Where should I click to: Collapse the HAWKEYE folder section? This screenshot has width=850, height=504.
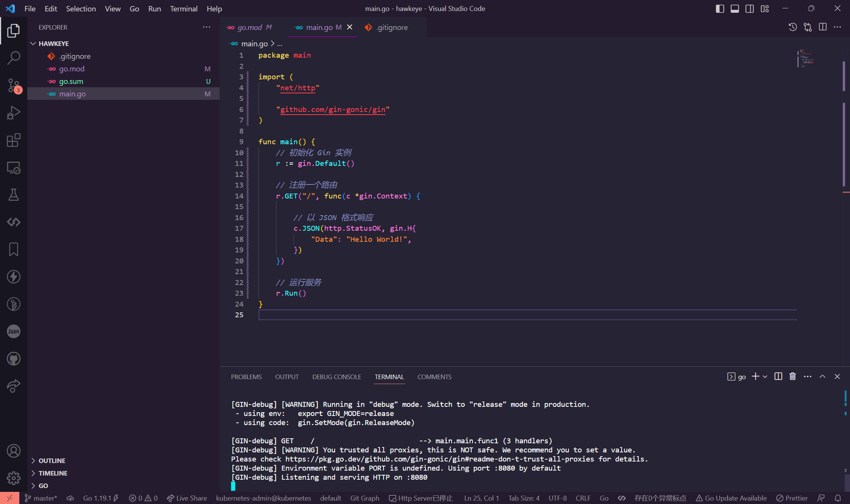point(124,44)
